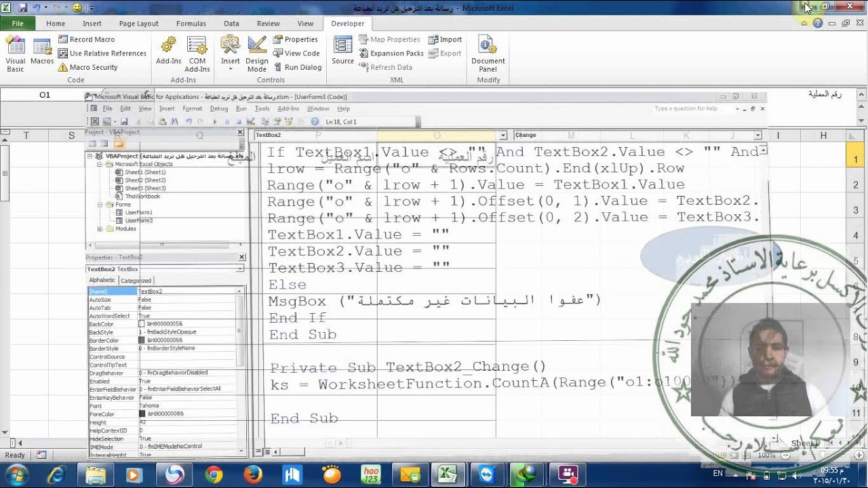The width and height of the screenshot is (868, 488).
Task: Open the Windows Start menu
Action: point(16,474)
